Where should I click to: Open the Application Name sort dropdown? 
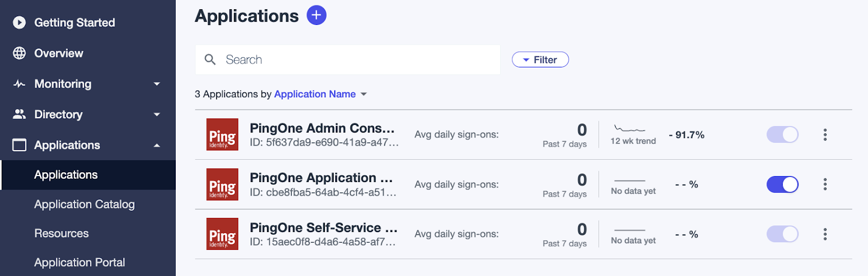pos(321,94)
